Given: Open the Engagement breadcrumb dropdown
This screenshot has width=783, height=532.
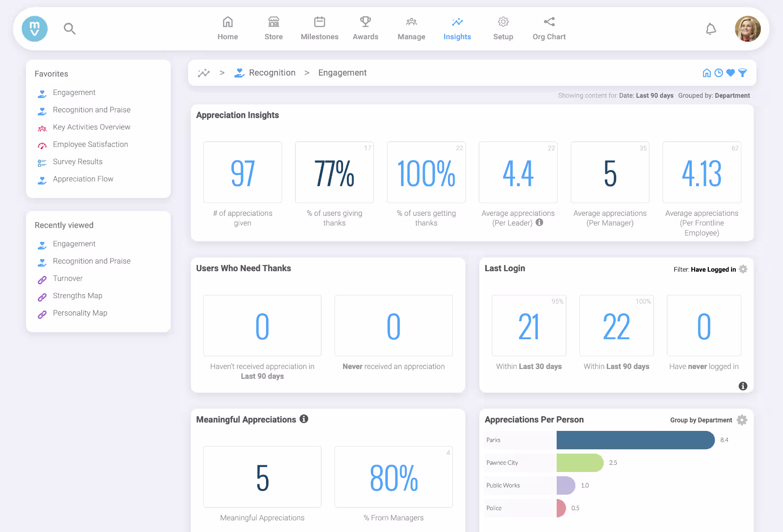Looking at the screenshot, I should point(342,72).
